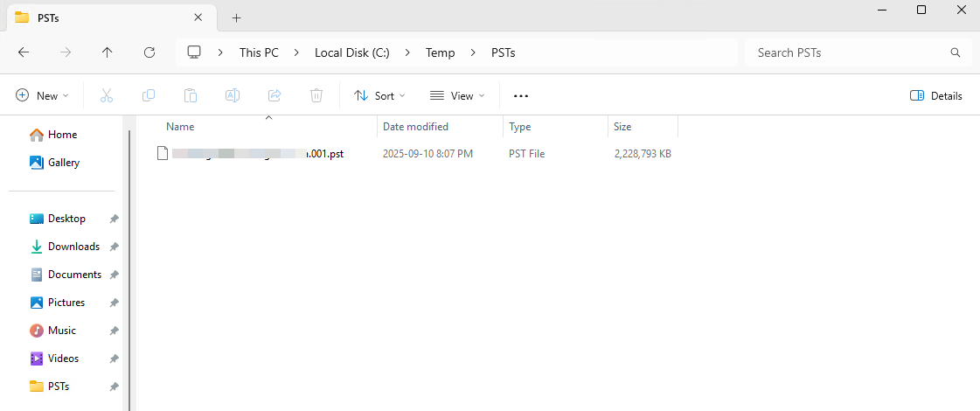The image size is (980, 411).
Task: Expand the Sort options dropdown
Action: coord(379,96)
